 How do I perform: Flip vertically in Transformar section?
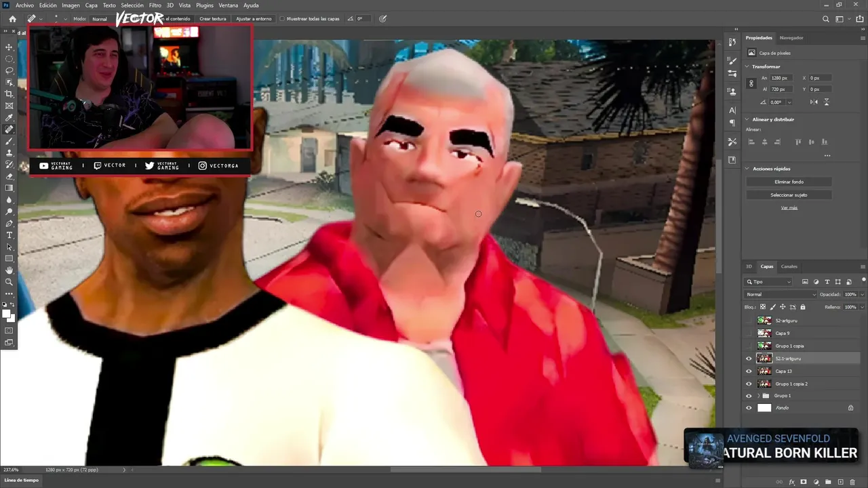tap(827, 102)
